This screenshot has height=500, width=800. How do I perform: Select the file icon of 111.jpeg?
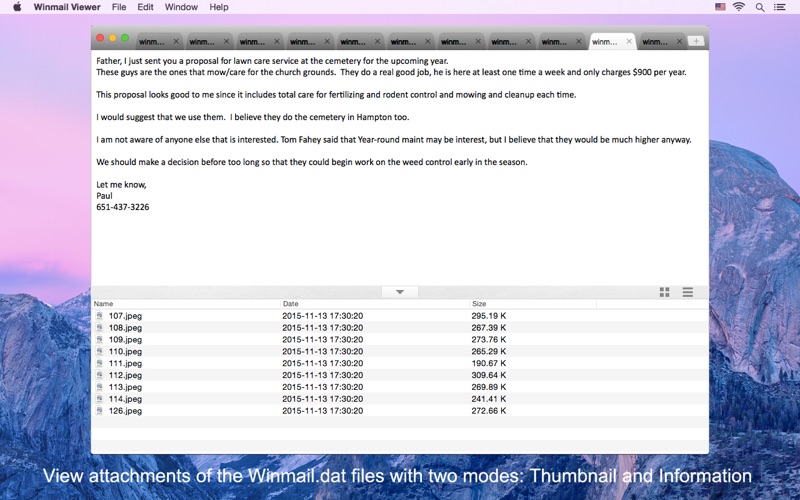click(x=99, y=363)
